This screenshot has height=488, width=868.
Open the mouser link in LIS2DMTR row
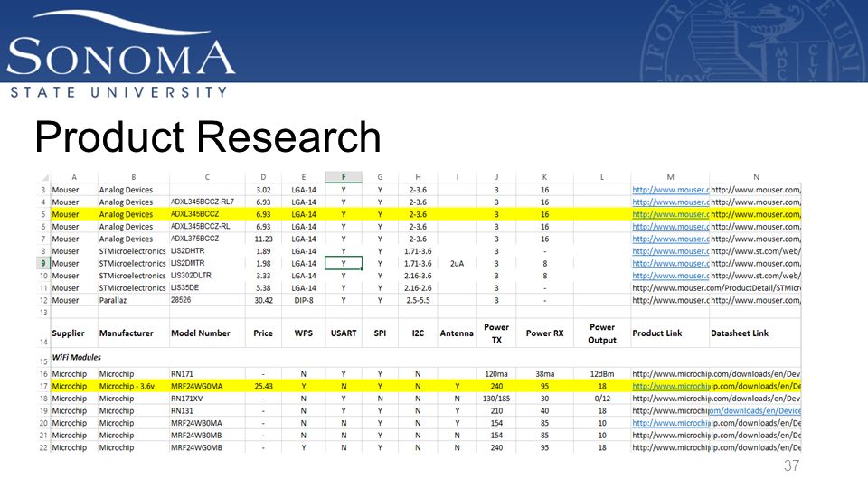tap(670, 263)
